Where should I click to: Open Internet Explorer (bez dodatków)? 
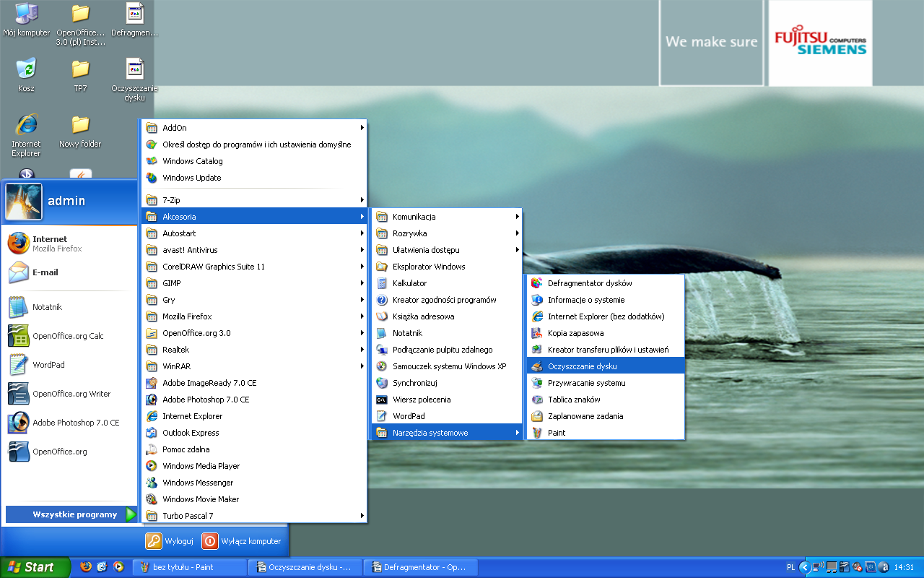click(605, 316)
